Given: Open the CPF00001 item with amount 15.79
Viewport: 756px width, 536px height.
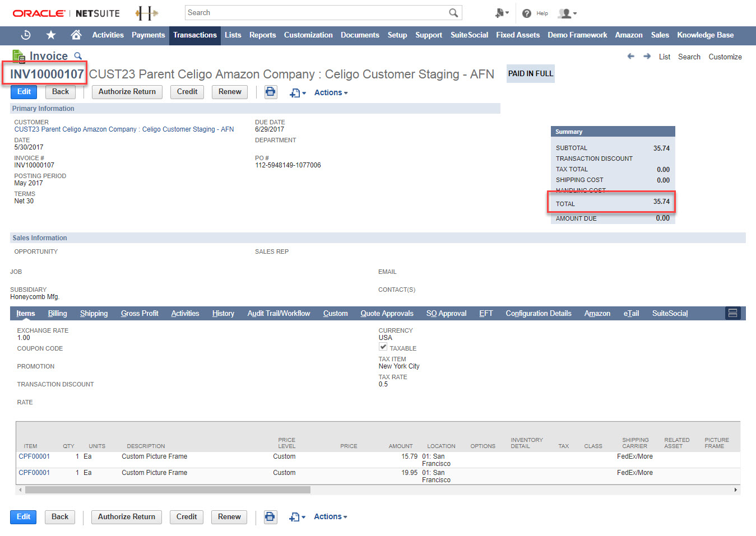Looking at the screenshot, I should click(34, 456).
